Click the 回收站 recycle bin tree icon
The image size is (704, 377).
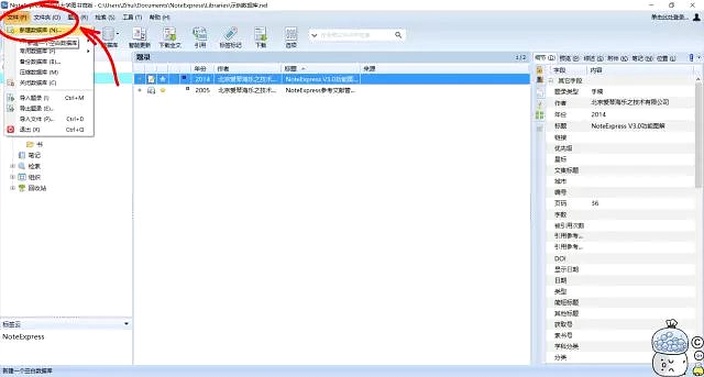pos(22,188)
